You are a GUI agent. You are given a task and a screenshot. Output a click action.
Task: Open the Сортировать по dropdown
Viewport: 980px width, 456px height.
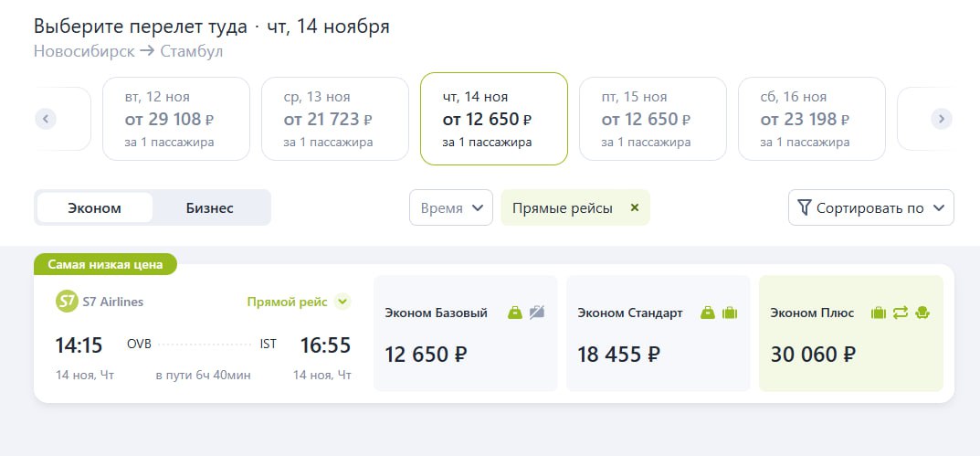pos(870,207)
